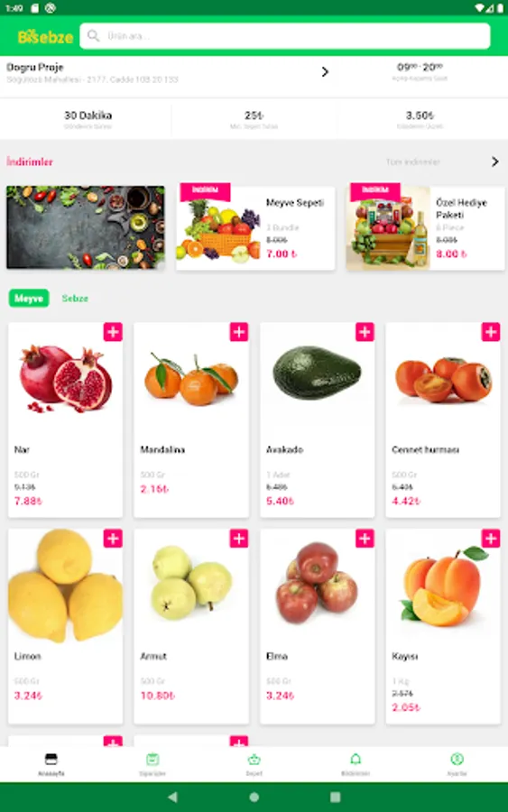Viewport: 508px width, 812px height.
Task: Tap the plus icon on Avakado
Action: [x=365, y=332]
